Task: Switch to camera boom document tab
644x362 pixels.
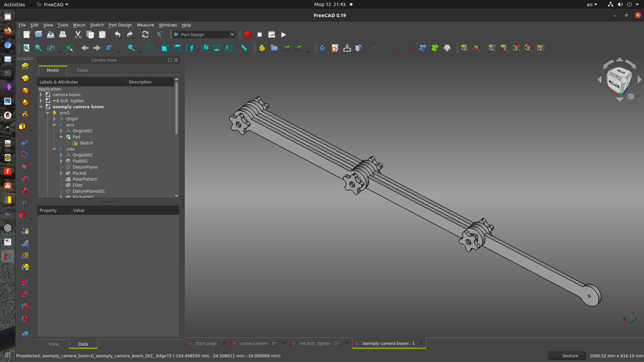Action: coord(258,343)
